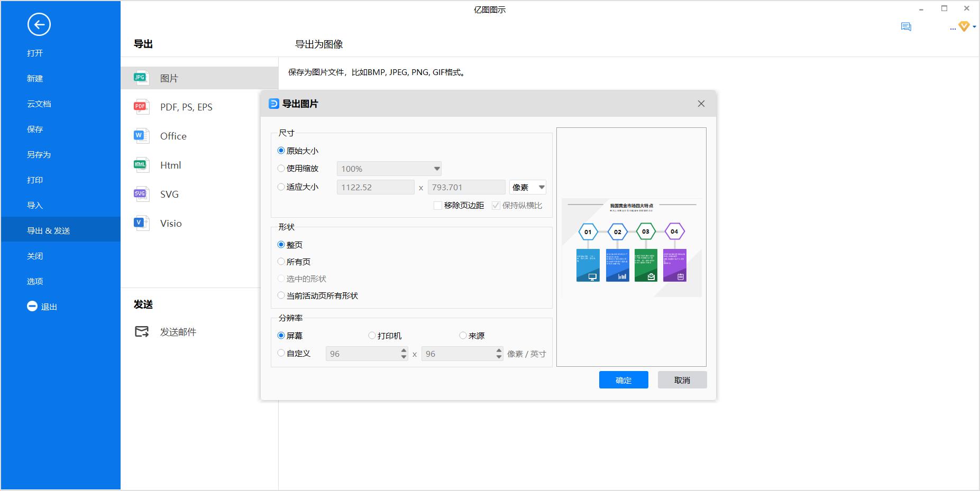Click the feedback chat icon in top bar
This screenshot has width=980, height=491.
pyautogui.click(x=906, y=26)
